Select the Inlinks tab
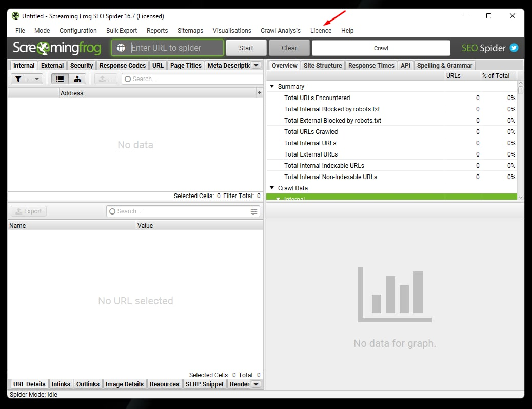 click(61, 384)
